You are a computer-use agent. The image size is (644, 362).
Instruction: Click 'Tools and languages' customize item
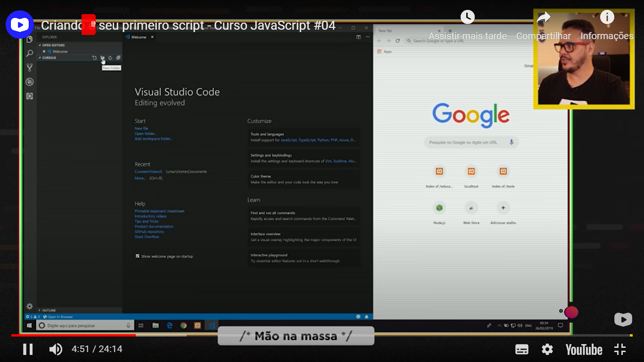(304, 137)
